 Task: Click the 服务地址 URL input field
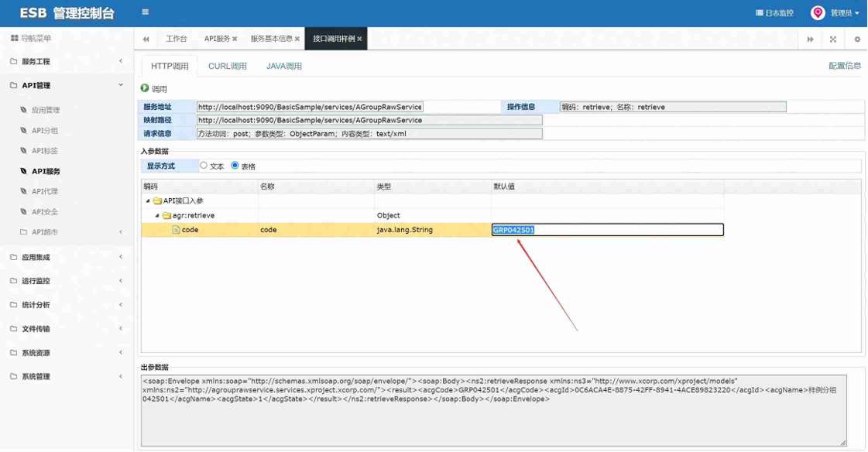(x=310, y=107)
